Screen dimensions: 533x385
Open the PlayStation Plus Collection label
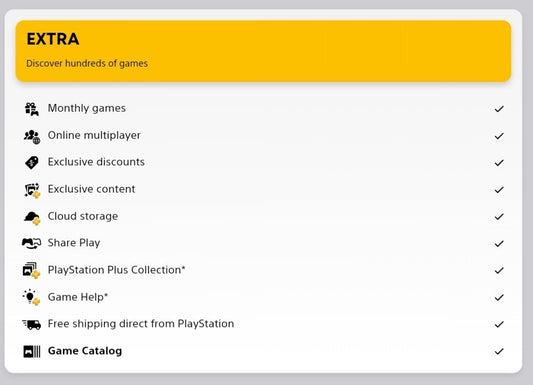tap(117, 270)
